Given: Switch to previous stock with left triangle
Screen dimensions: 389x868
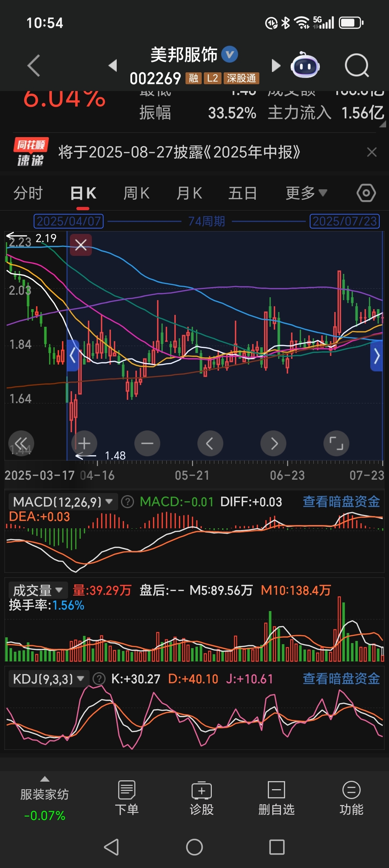Looking at the screenshot, I should tap(113, 65).
